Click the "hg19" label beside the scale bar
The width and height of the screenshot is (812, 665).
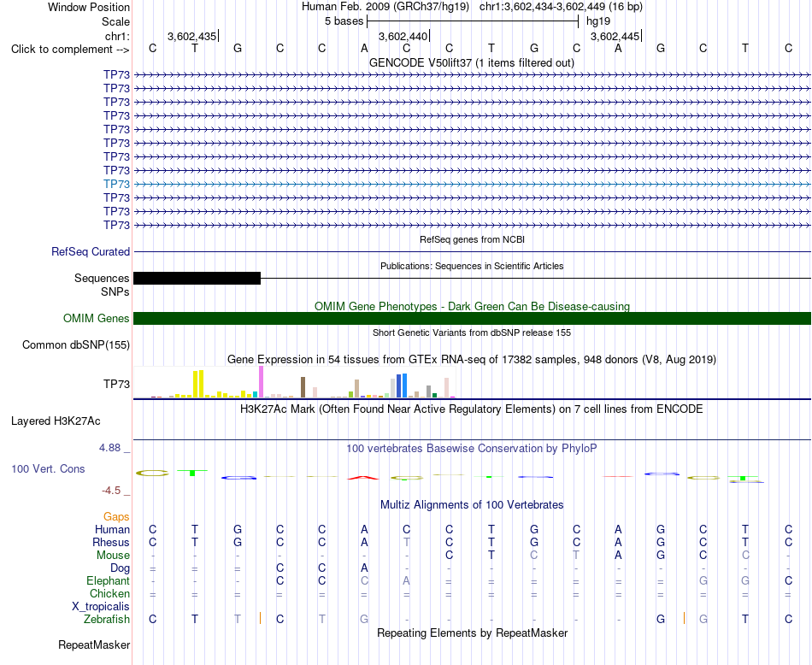coord(598,21)
